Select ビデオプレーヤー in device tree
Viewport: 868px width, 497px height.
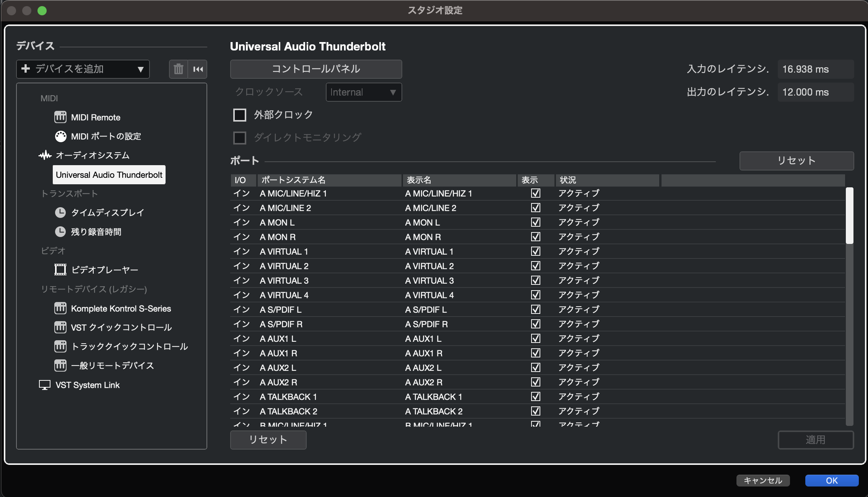click(105, 270)
